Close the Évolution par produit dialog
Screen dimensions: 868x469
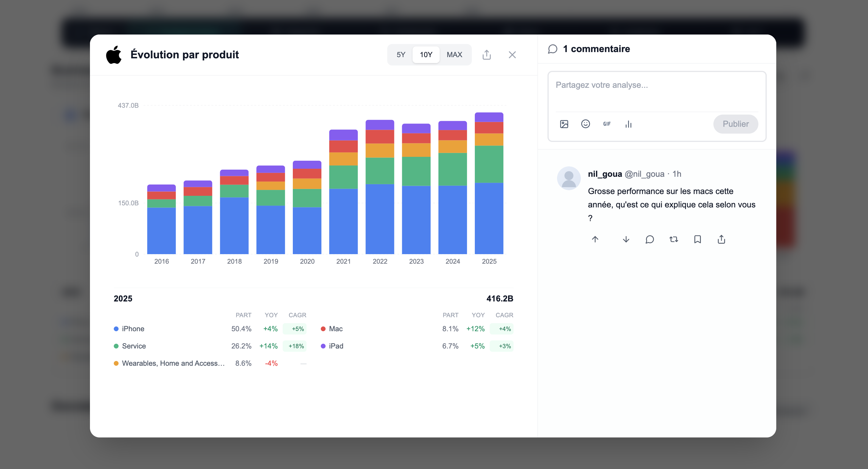[x=512, y=54]
